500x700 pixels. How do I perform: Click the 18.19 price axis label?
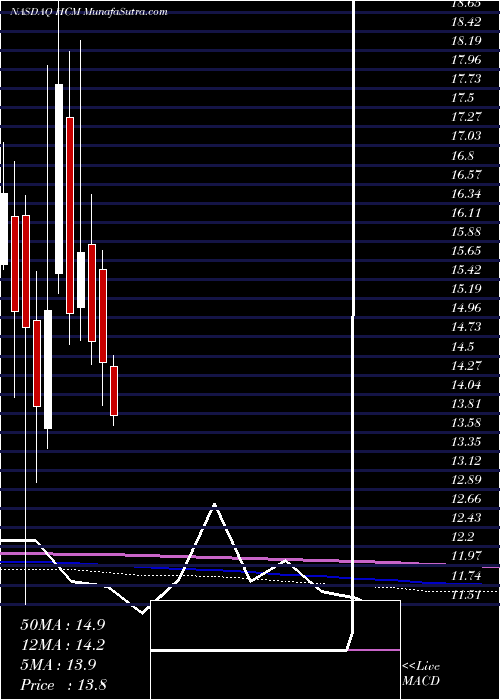466,41
